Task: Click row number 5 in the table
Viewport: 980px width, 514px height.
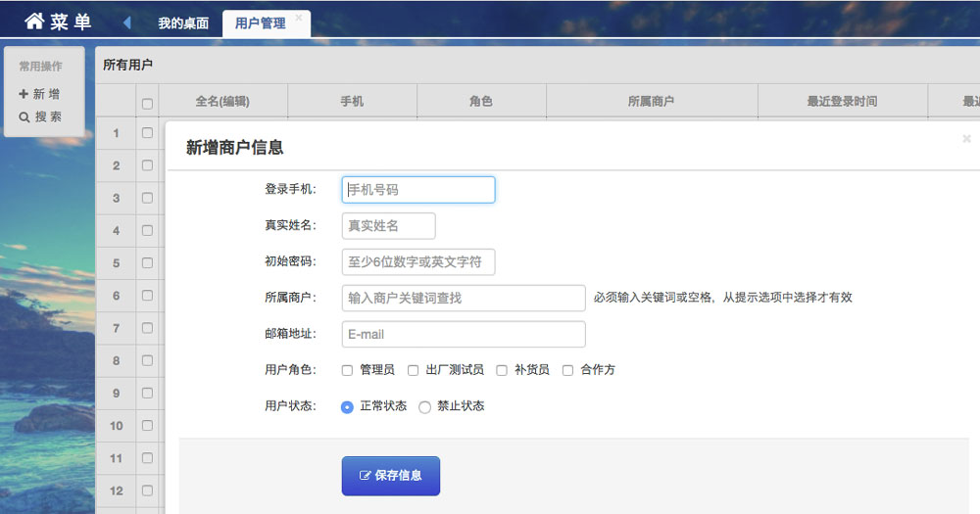Action: point(117,263)
